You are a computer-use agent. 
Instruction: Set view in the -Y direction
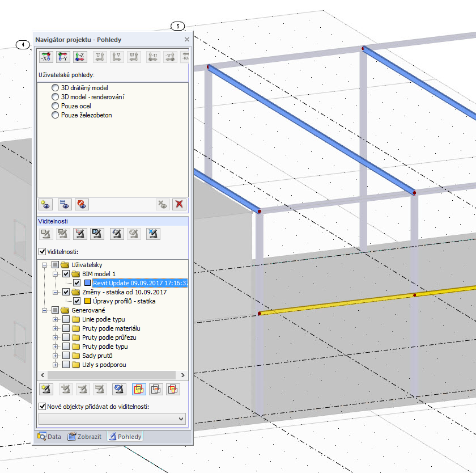click(x=63, y=57)
